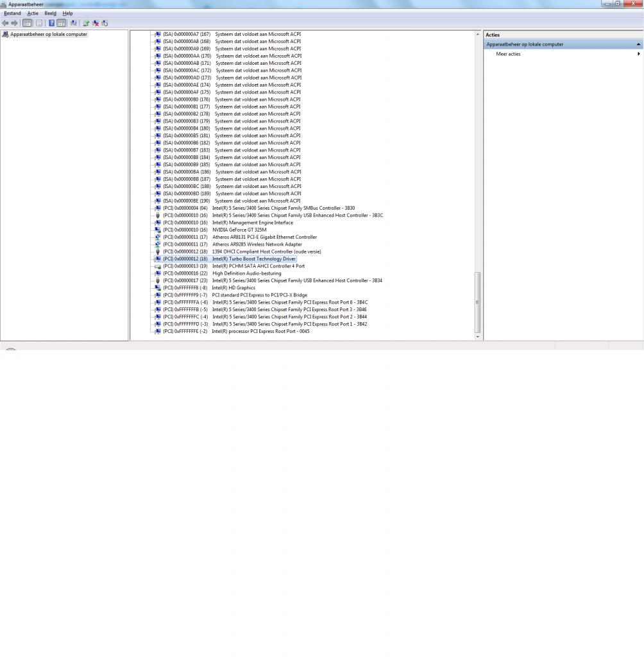Screen dimensions: 644x657
Task: Expand Meer acties submenu arrow
Action: click(x=639, y=54)
